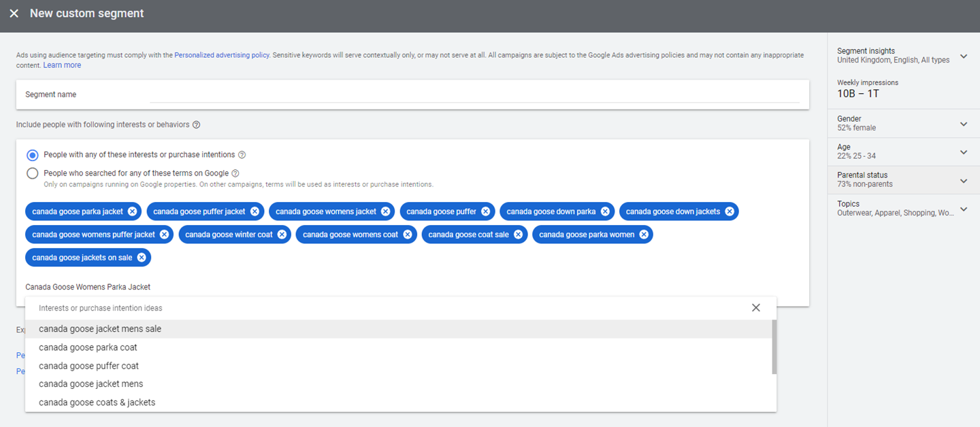The width and height of the screenshot is (980, 427).
Task: Select 'People who searched for terms on Google'
Action: coord(32,173)
